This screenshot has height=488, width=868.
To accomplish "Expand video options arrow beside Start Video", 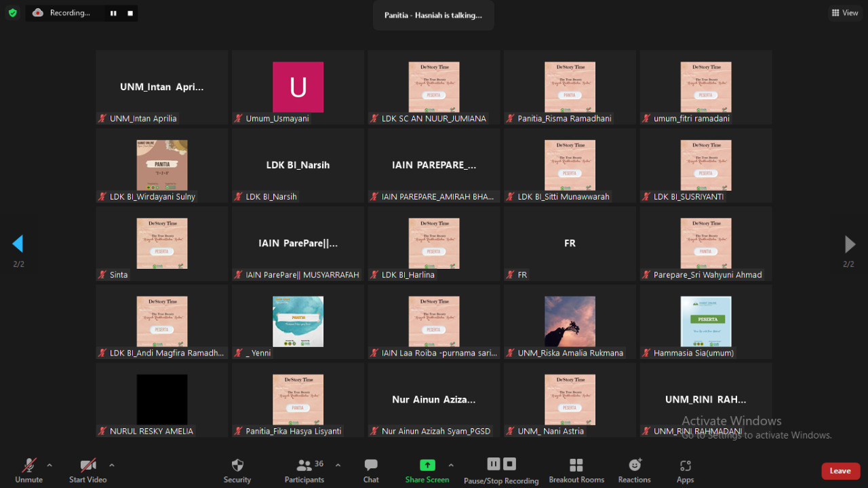I will [112, 465].
